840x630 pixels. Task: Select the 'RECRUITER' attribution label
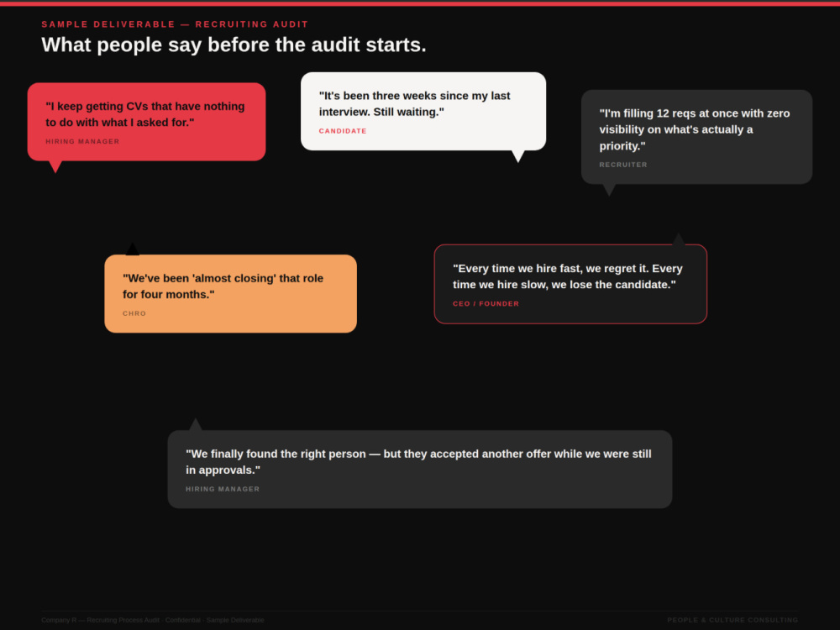[x=623, y=165]
